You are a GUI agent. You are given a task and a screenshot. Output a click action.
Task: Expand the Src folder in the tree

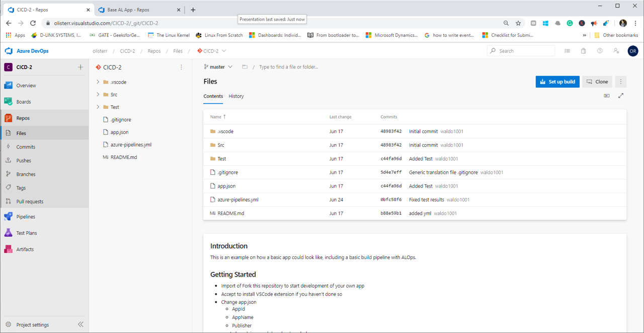point(98,94)
